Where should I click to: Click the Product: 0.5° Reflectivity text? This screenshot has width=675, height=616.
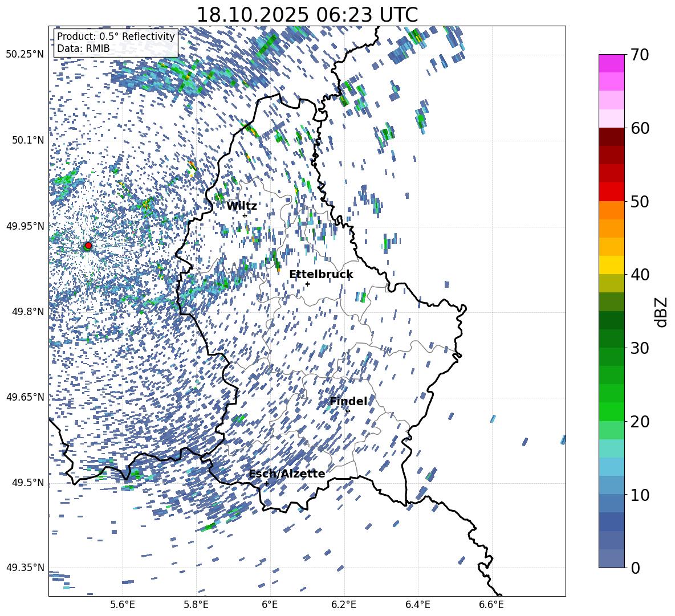[x=116, y=36]
